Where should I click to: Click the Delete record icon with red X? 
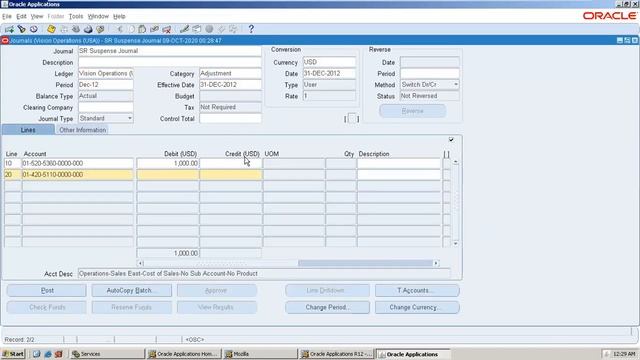pyautogui.click(x=167, y=29)
